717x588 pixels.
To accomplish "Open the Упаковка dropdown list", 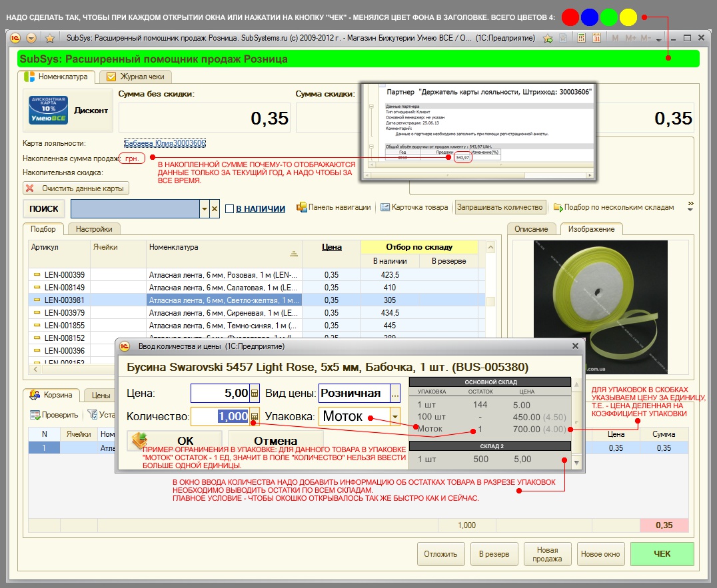I will pyautogui.click(x=395, y=417).
